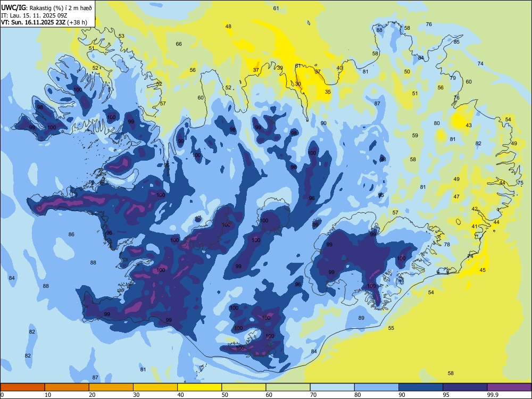Select the 10–20 orange legend swatch
The image size is (532, 399).
tap(67, 387)
